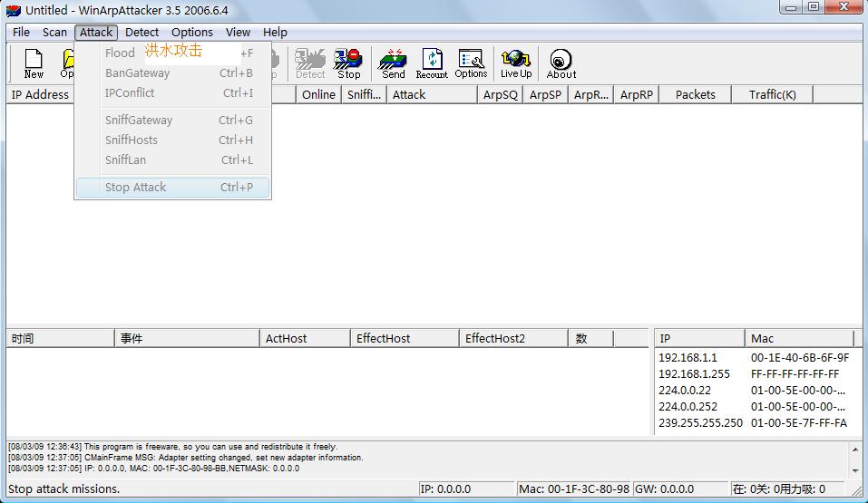
Task: Open the About toolbar icon
Action: pyautogui.click(x=561, y=63)
